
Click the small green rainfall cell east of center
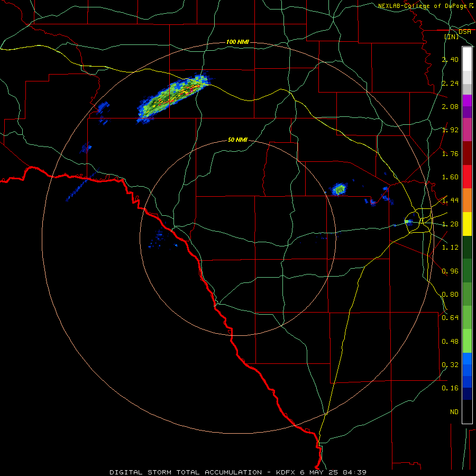[x=339, y=189]
